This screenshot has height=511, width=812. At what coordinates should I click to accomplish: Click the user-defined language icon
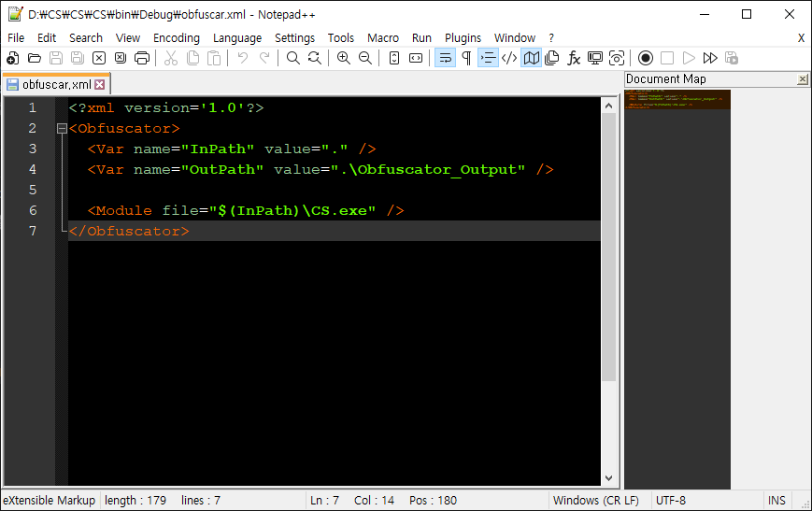pyautogui.click(x=509, y=58)
